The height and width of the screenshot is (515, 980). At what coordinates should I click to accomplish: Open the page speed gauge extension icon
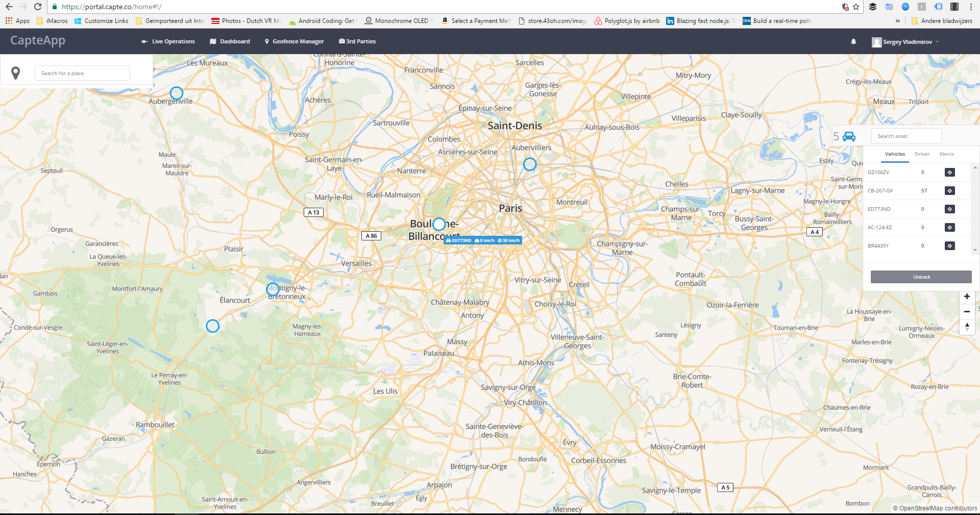click(x=889, y=7)
